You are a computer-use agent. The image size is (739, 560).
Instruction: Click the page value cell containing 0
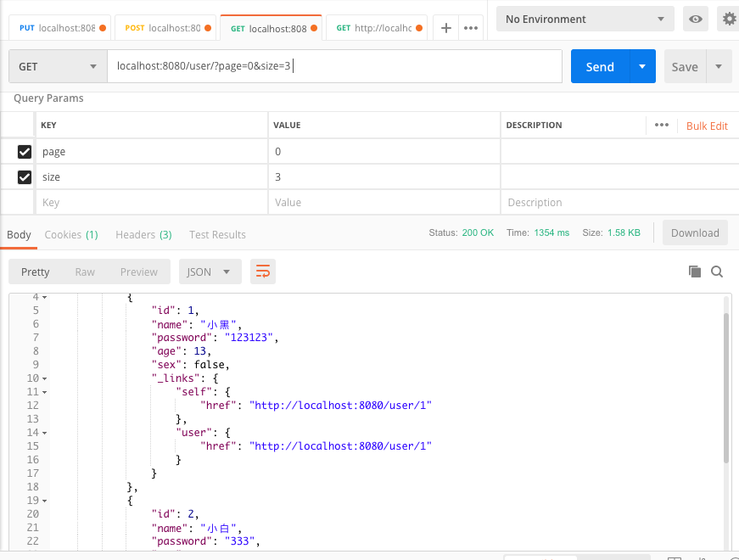point(384,152)
